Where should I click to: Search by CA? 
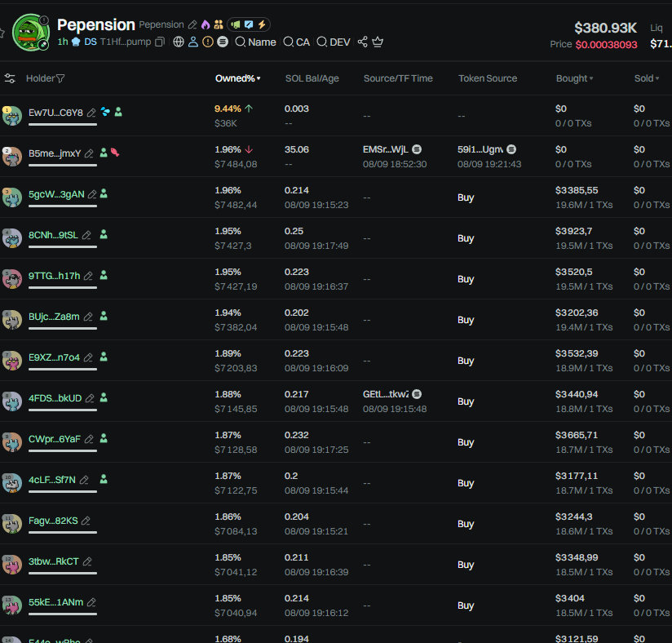pyautogui.click(x=297, y=42)
